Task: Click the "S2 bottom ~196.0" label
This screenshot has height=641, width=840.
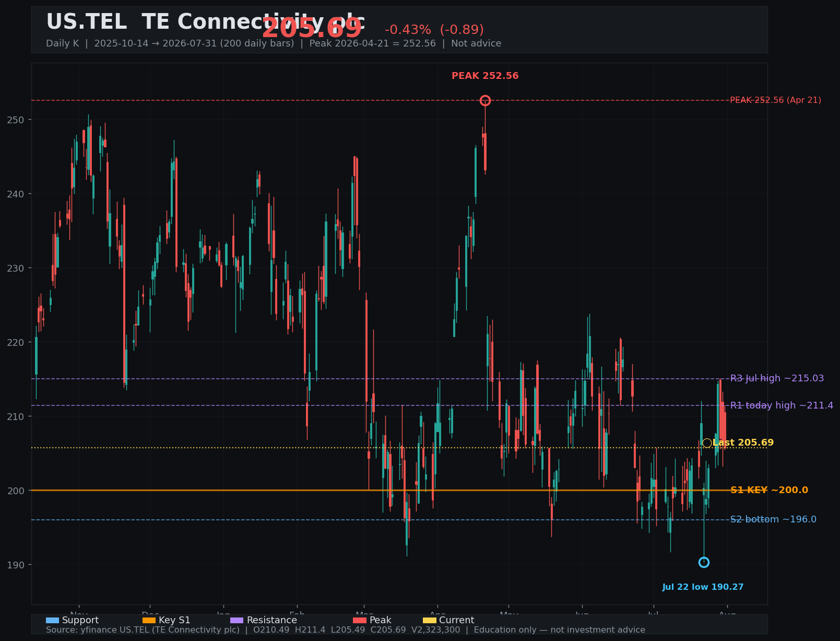Action: click(773, 519)
